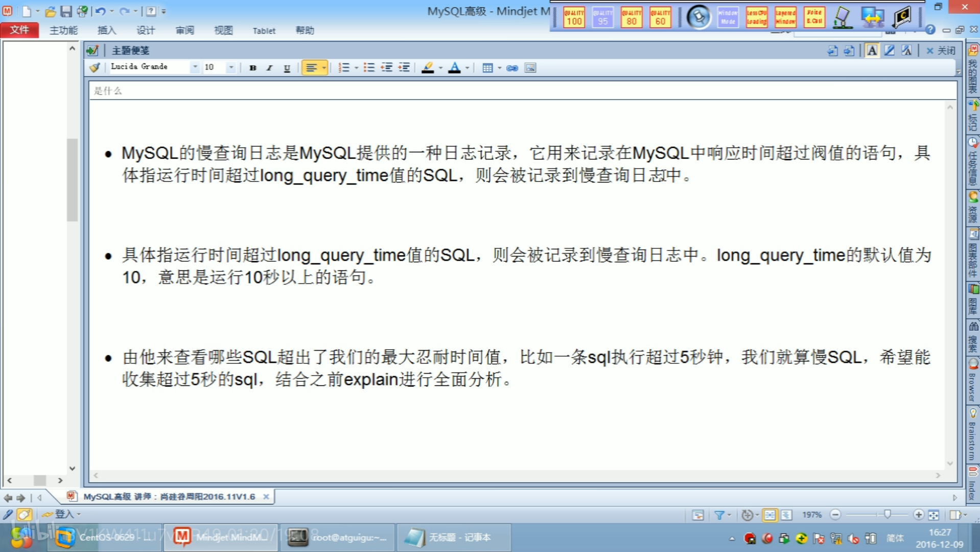Open the font size dropdown showing 10

coord(231,67)
